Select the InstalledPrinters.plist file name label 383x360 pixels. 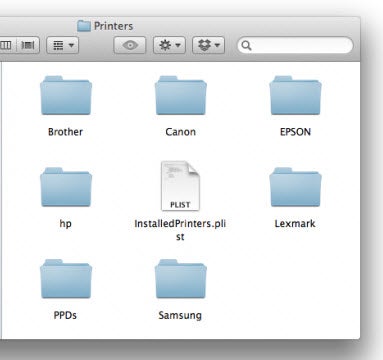pos(180,230)
